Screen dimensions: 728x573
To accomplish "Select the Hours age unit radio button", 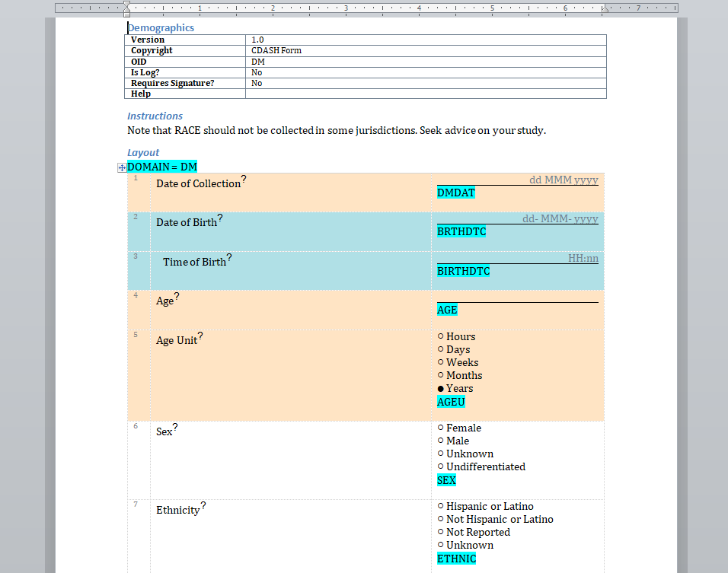I will click(x=441, y=336).
